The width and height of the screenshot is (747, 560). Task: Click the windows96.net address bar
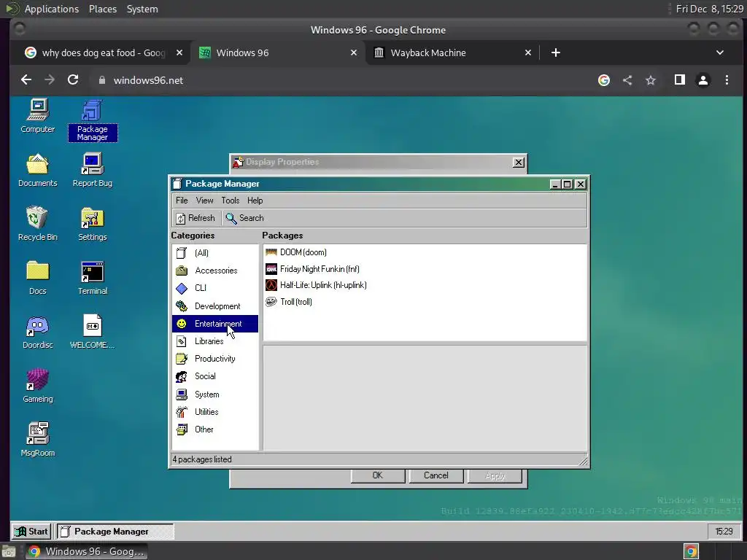point(343,80)
